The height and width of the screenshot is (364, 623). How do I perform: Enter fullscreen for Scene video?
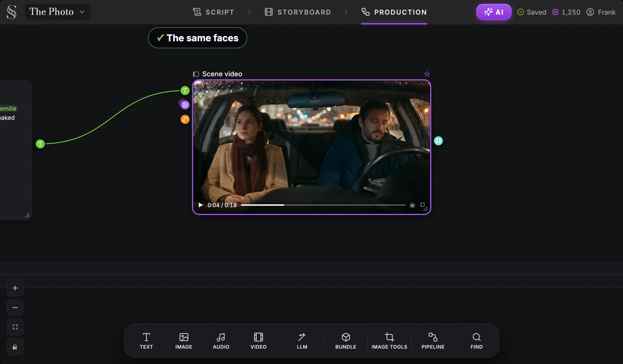422,205
